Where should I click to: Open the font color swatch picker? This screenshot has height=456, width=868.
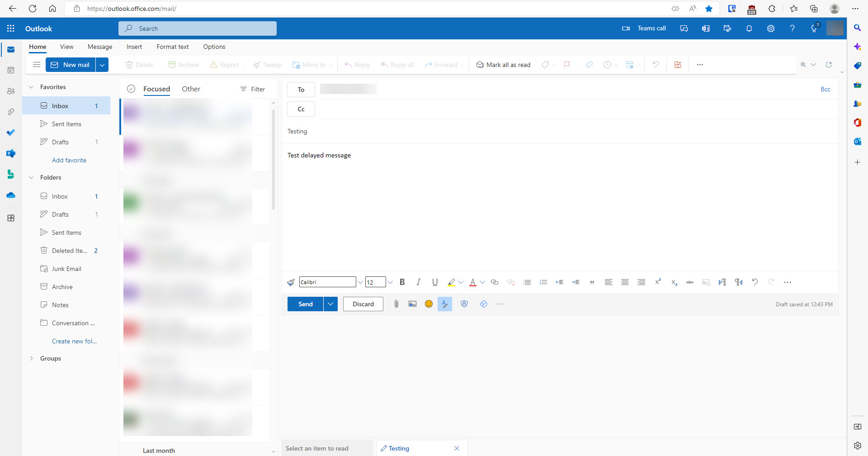482,282
